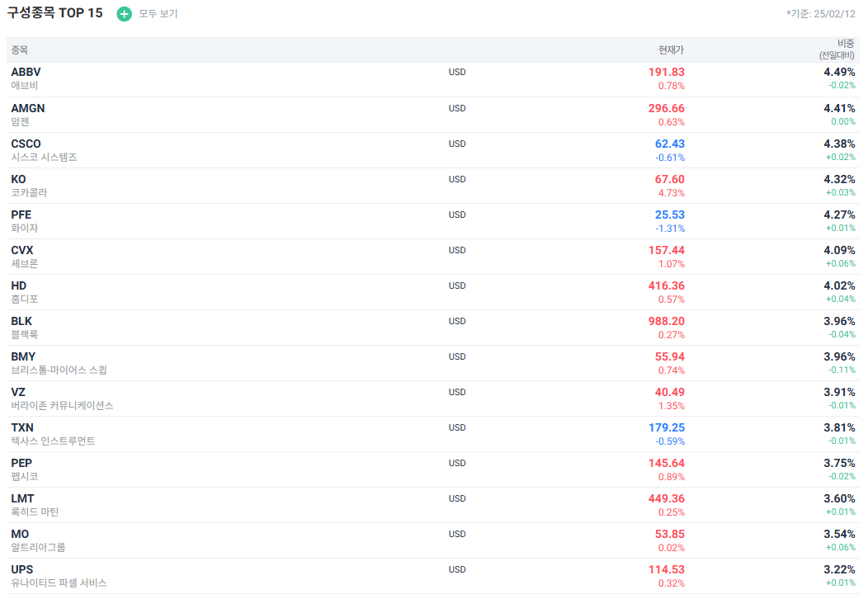The width and height of the screenshot is (868, 599).
Task: Click PFE change -1.31%
Action: click(x=670, y=228)
